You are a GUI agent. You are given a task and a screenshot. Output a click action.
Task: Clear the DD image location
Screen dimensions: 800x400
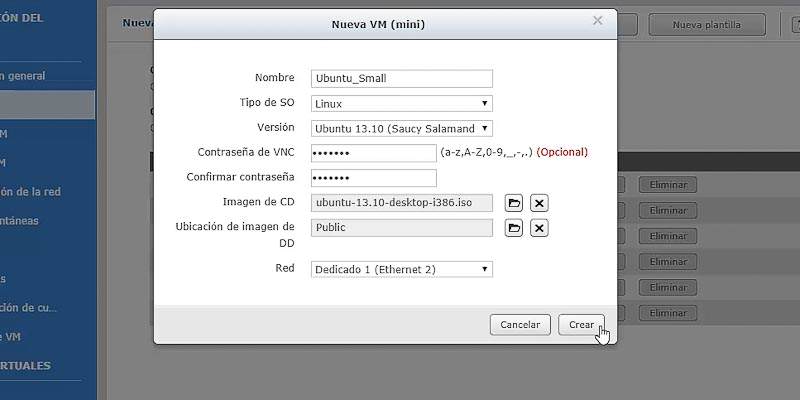click(x=539, y=228)
